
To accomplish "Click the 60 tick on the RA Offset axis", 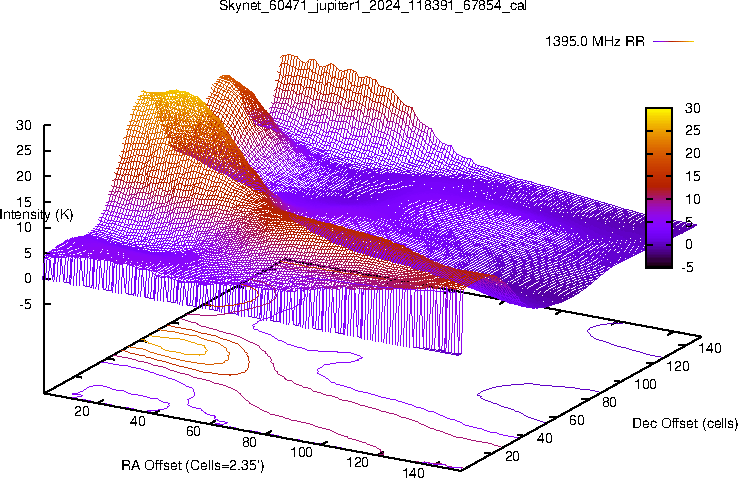I will click(x=193, y=431).
